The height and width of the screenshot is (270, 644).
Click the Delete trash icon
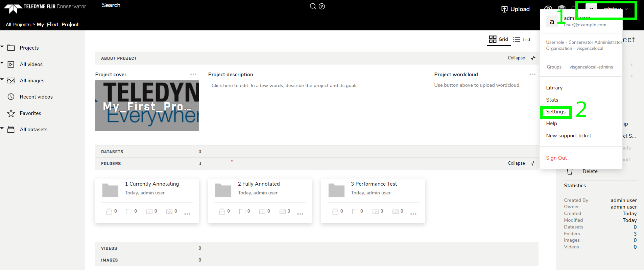pyautogui.click(x=570, y=171)
